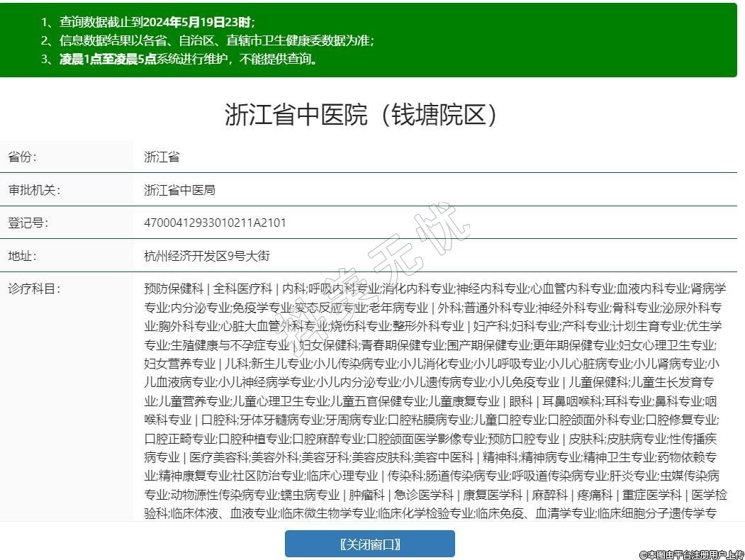This screenshot has width=745, height=560.
Task: Click the bottom-right 本图由平台注册用户上传 caption
Action: tap(691, 554)
